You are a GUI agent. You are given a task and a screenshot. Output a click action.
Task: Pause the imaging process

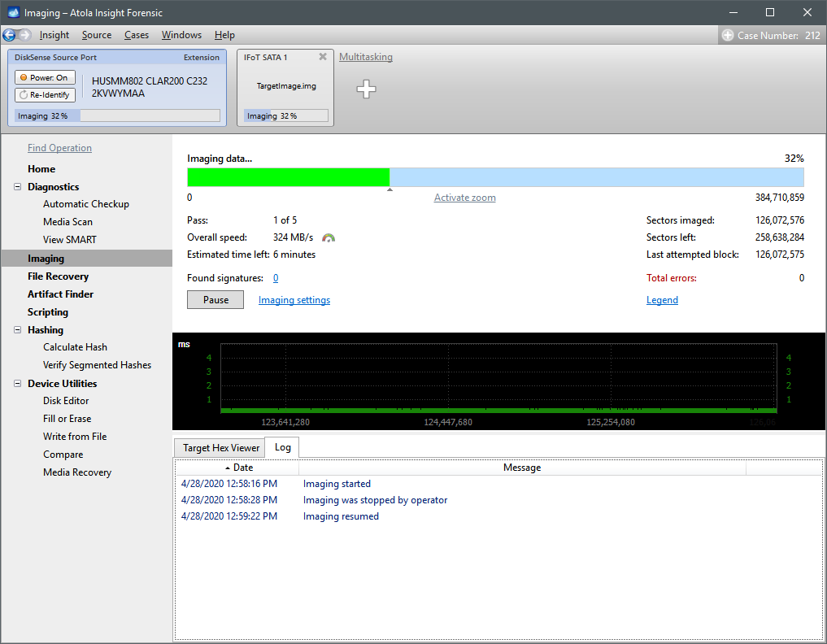pos(215,299)
